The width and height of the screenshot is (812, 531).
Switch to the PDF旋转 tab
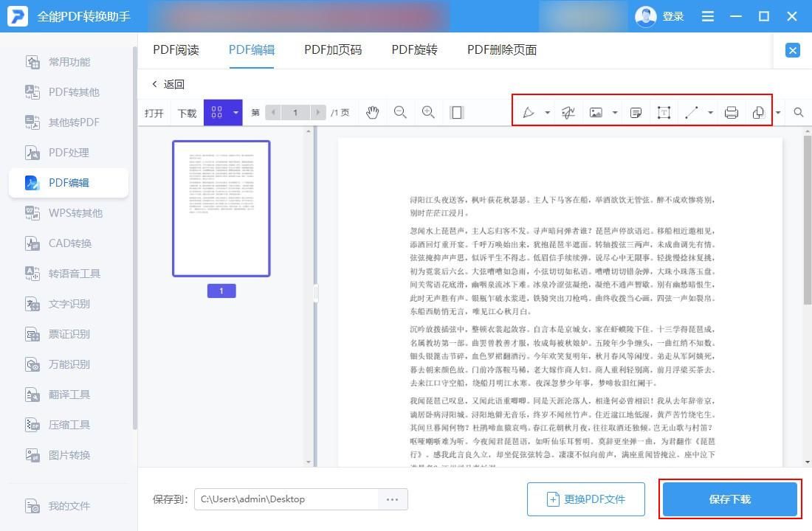[x=414, y=49]
